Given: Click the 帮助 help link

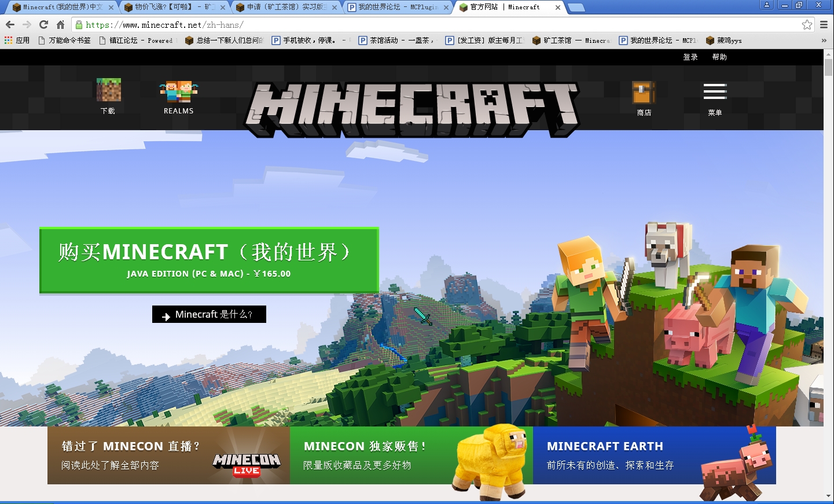Looking at the screenshot, I should click(719, 57).
